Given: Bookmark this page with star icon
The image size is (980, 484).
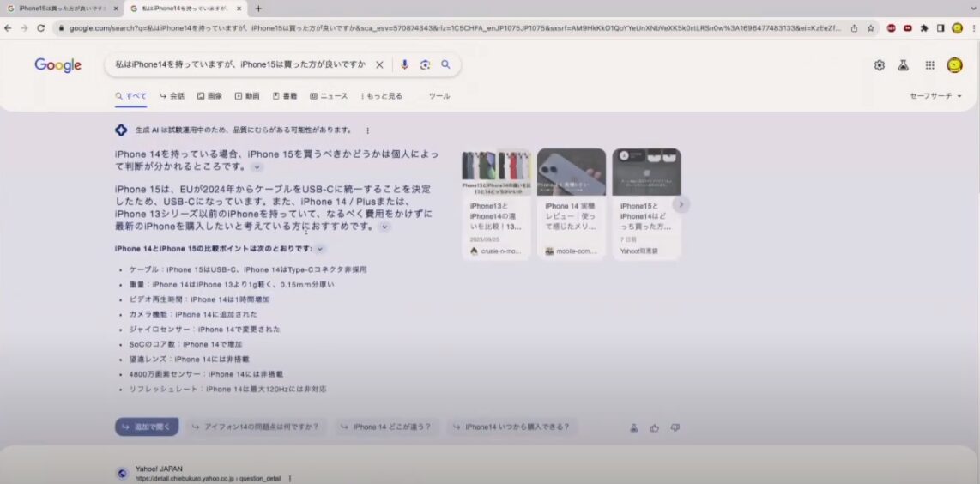Looking at the screenshot, I should coord(870,27).
